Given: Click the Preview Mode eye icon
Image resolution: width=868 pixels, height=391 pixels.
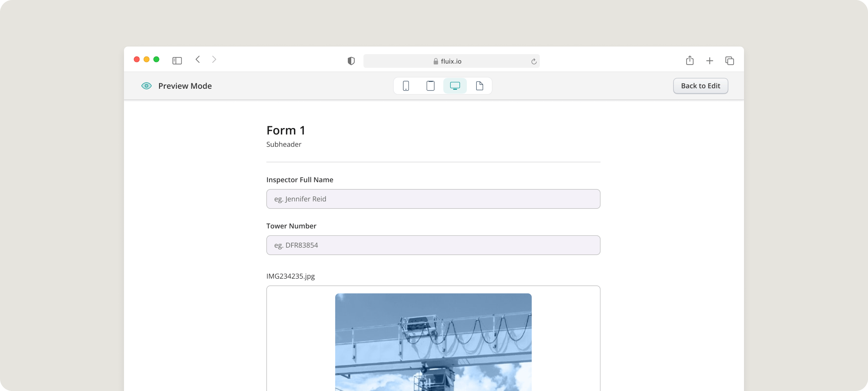Looking at the screenshot, I should click(x=146, y=86).
